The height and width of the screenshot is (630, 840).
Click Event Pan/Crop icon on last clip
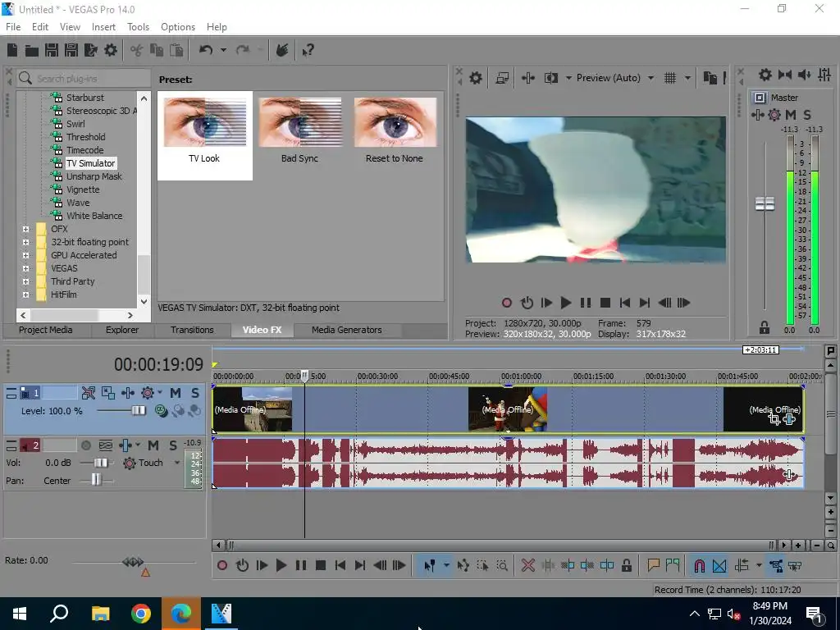[774, 419]
